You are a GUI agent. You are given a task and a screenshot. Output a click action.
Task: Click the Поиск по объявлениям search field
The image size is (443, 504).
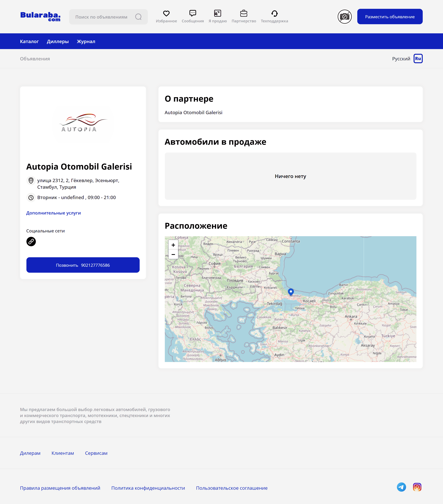[x=101, y=17]
